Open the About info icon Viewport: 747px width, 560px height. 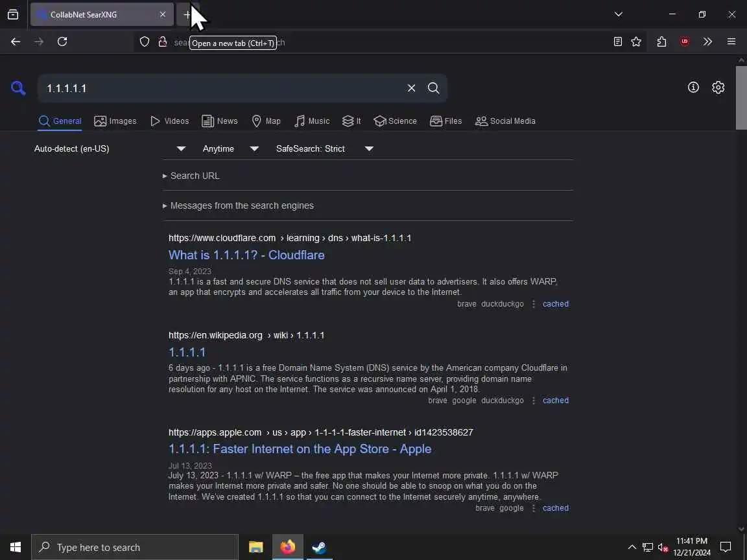(x=693, y=87)
